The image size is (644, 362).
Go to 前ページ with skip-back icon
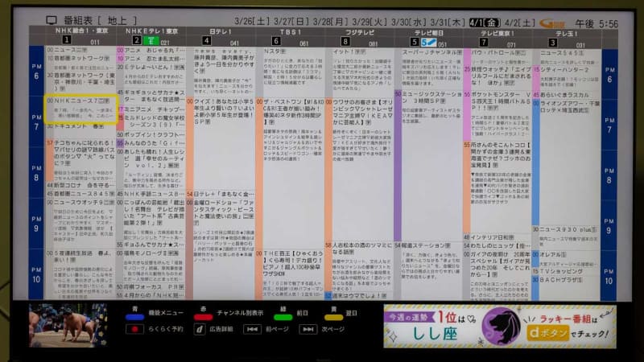[252, 329]
